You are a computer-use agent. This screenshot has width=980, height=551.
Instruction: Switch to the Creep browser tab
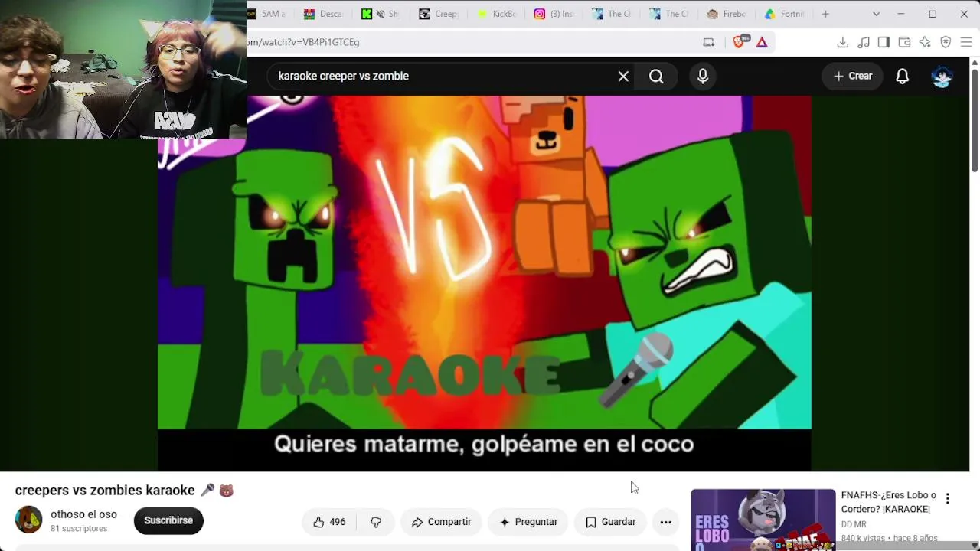[x=439, y=14]
